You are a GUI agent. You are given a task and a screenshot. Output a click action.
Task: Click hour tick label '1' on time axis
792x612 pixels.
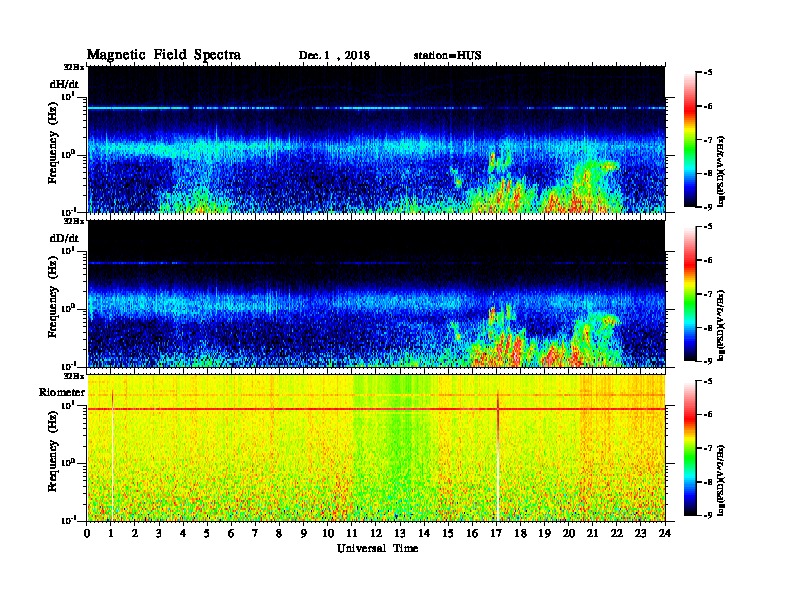(x=111, y=534)
